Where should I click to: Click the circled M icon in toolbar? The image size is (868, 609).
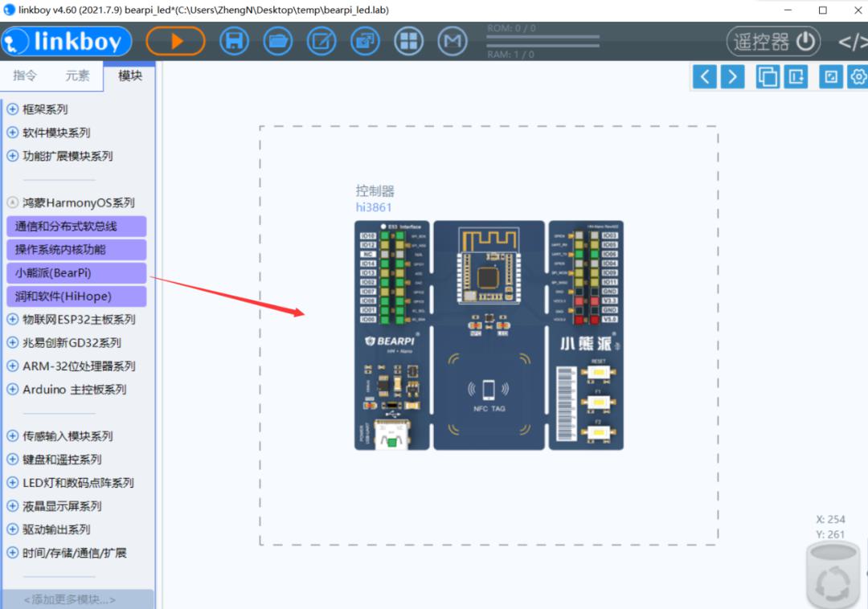[x=452, y=41]
